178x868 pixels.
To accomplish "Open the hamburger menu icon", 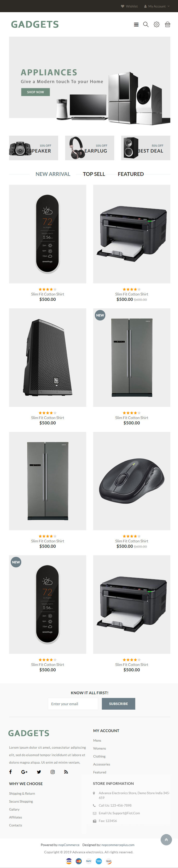I will (x=136, y=25).
